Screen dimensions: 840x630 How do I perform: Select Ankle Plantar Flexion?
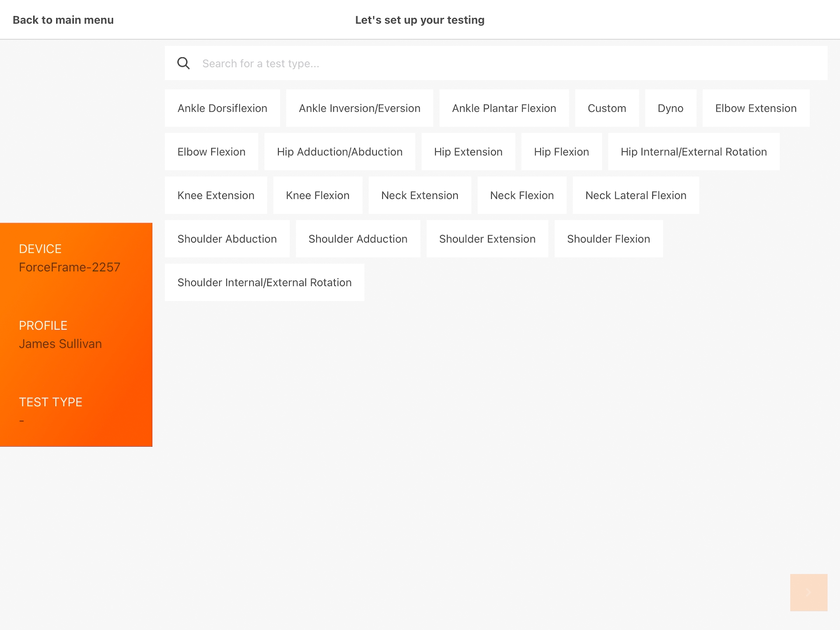[504, 108]
